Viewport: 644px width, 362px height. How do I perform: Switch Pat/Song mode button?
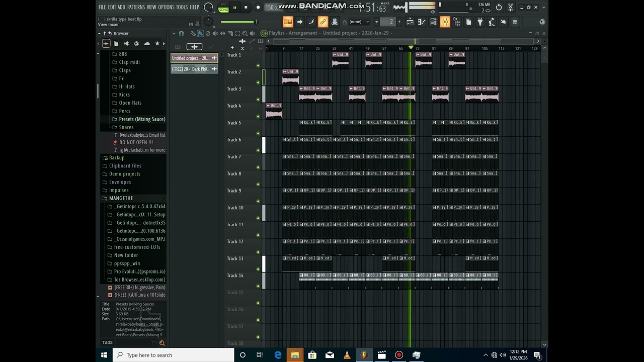tap(223, 7)
